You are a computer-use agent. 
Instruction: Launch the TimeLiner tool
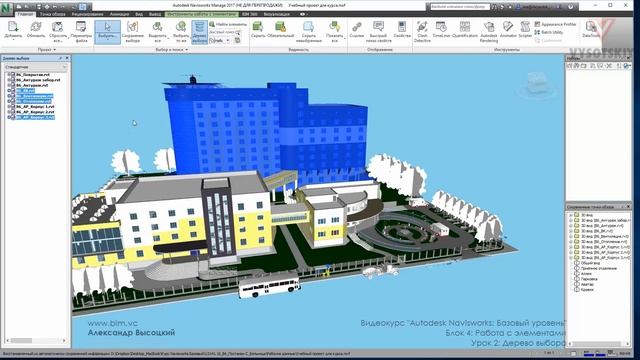[x=441, y=30]
